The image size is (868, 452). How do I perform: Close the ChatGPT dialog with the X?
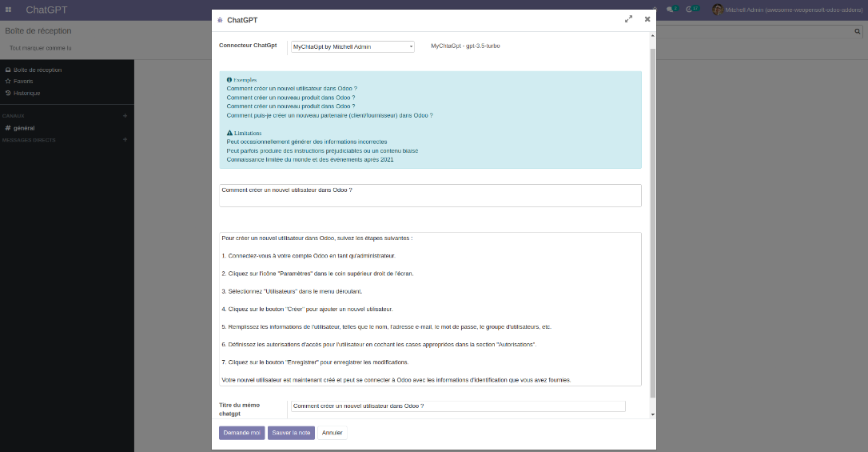point(647,19)
